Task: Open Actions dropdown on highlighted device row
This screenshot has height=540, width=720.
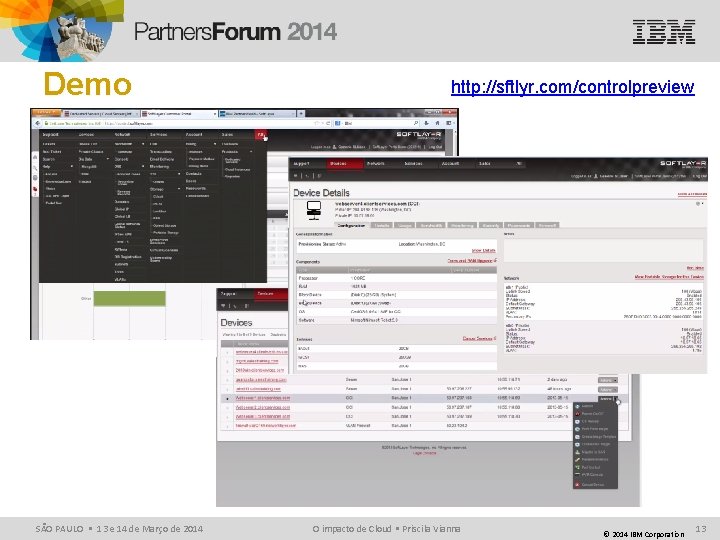Action: (x=608, y=399)
